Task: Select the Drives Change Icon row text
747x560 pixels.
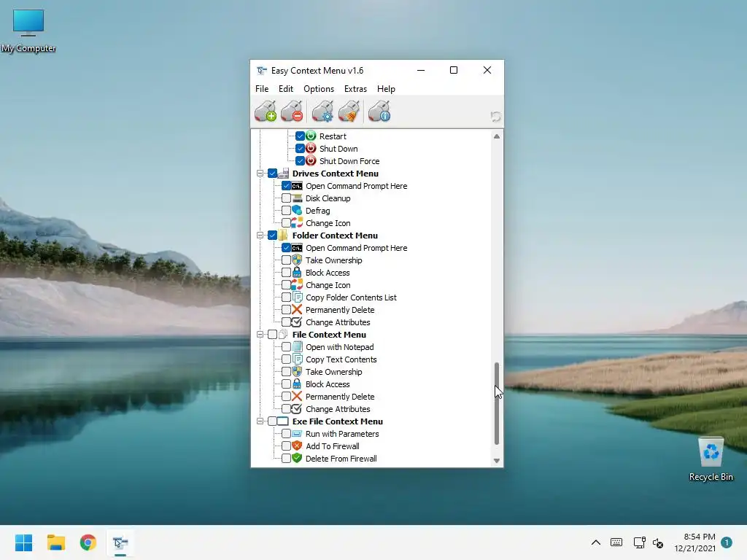Action: (x=328, y=223)
